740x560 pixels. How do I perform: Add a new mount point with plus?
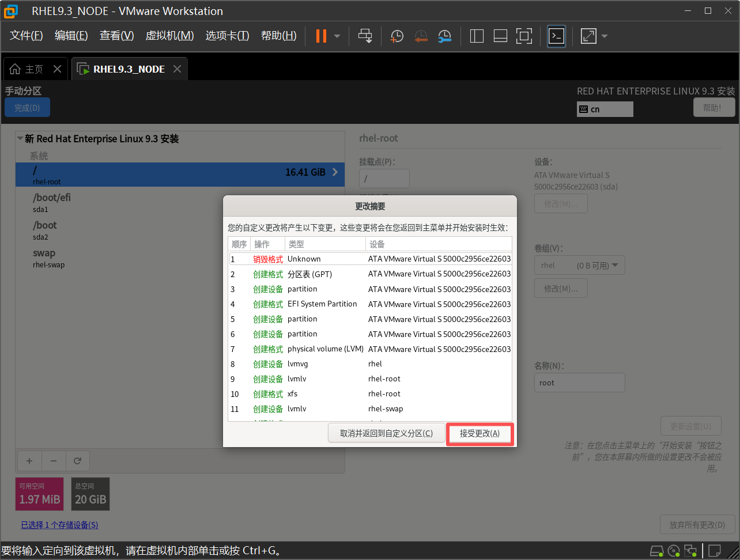tap(29, 461)
